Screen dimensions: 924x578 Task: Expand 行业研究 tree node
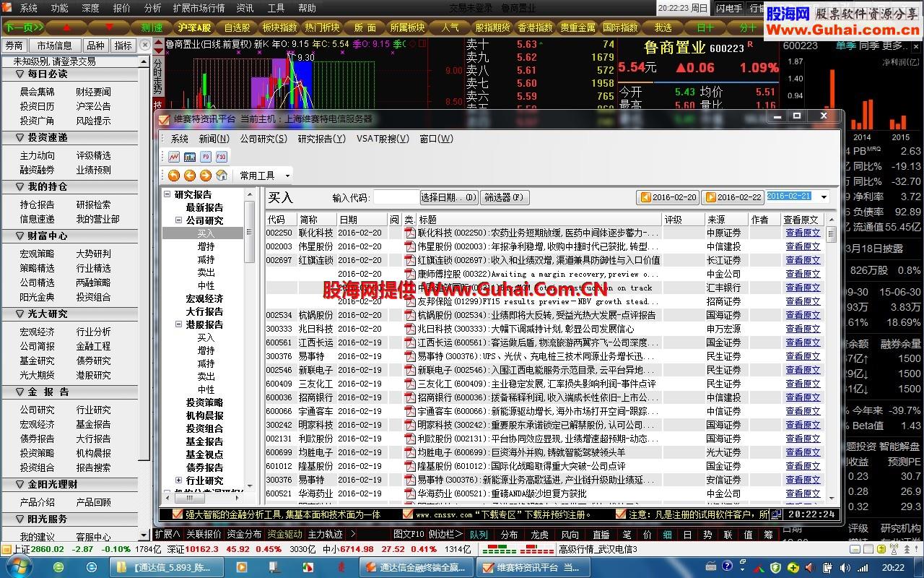pos(179,480)
